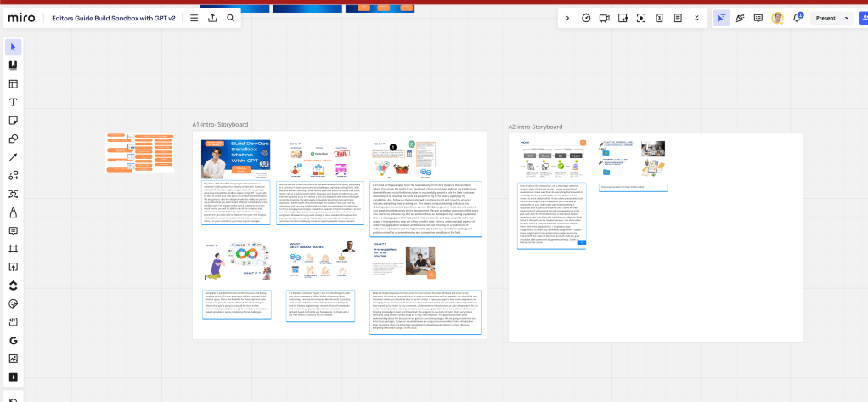This screenshot has width=868, height=402.
Task: Select the HOW instruction flow diagram in A2
Action: coord(552,160)
